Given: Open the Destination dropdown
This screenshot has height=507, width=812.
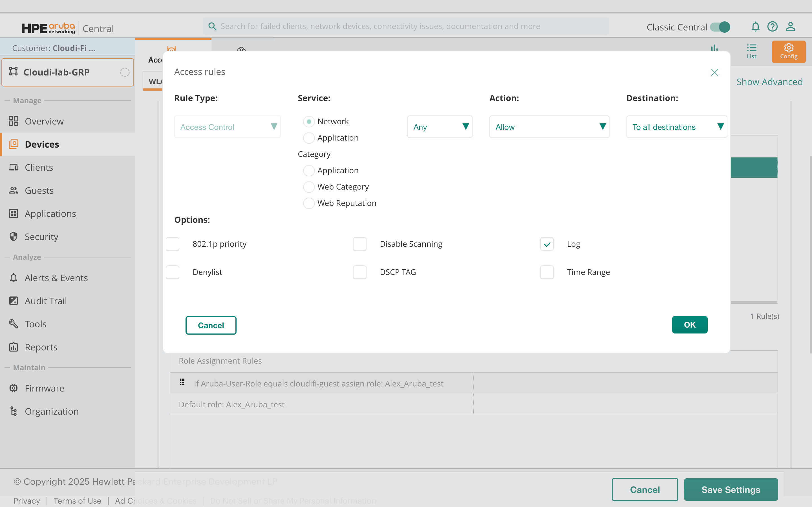Looking at the screenshot, I should click(x=676, y=127).
